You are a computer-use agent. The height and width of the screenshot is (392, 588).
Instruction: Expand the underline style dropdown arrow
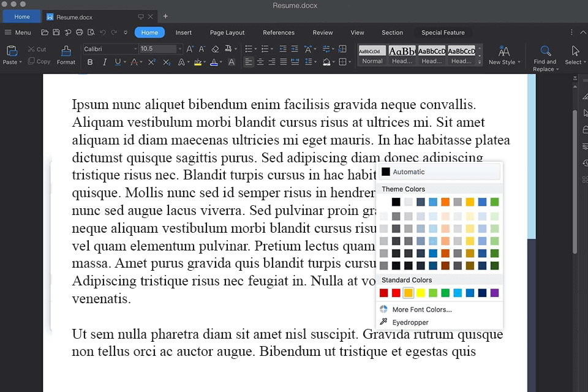(125, 61)
